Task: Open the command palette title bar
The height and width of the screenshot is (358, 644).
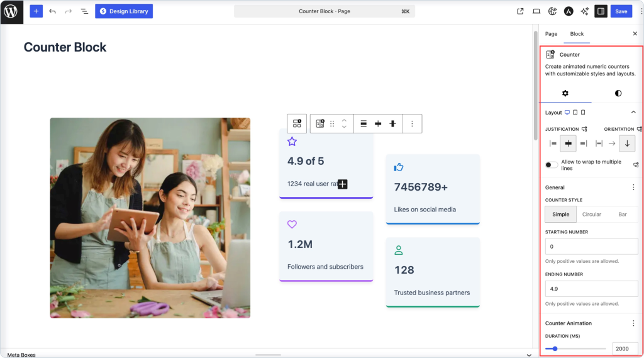Action: [325, 11]
